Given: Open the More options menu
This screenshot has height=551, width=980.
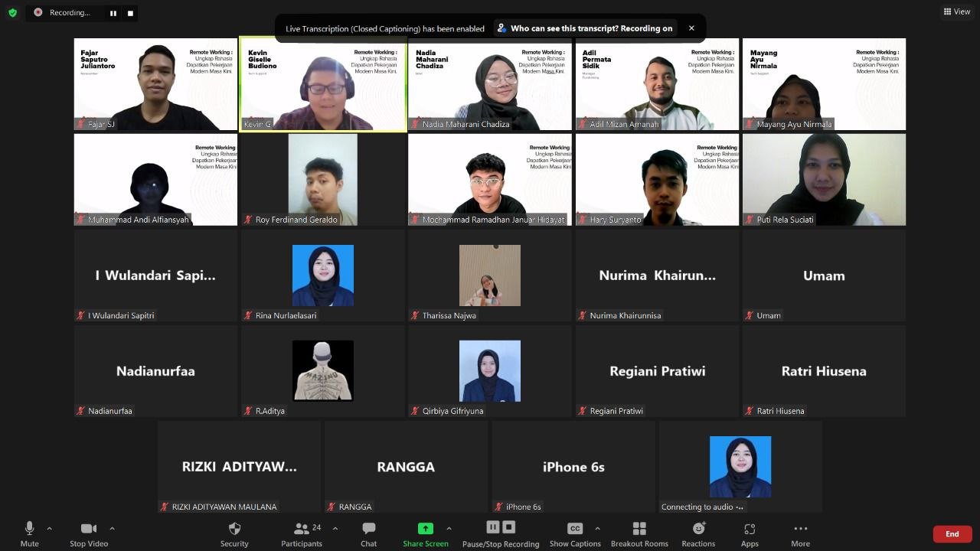Looking at the screenshot, I should (x=800, y=533).
